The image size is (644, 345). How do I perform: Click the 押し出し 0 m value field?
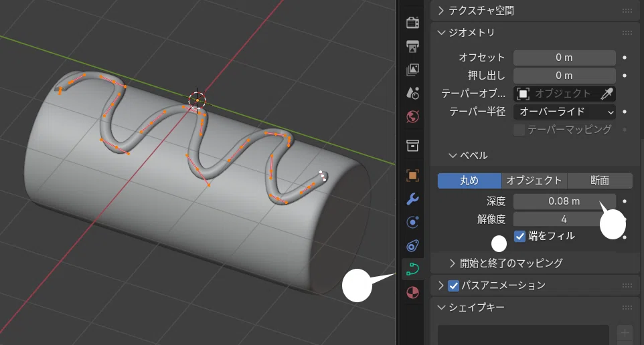tap(564, 76)
